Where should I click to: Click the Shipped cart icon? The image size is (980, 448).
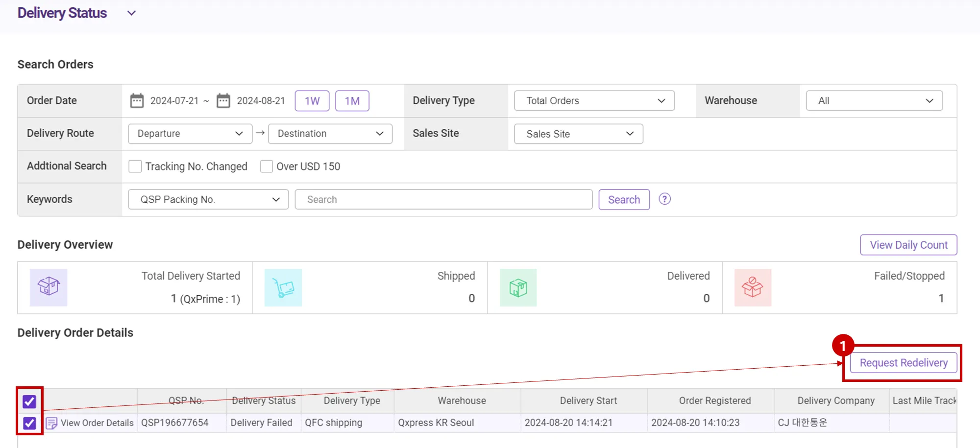(283, 287)
